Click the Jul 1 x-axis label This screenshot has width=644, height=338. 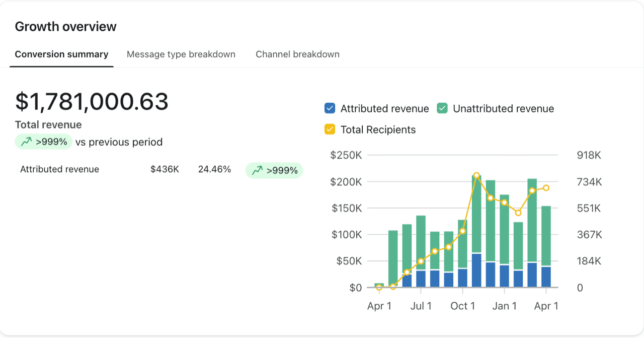pyautogui.click(x=421, y=306)
